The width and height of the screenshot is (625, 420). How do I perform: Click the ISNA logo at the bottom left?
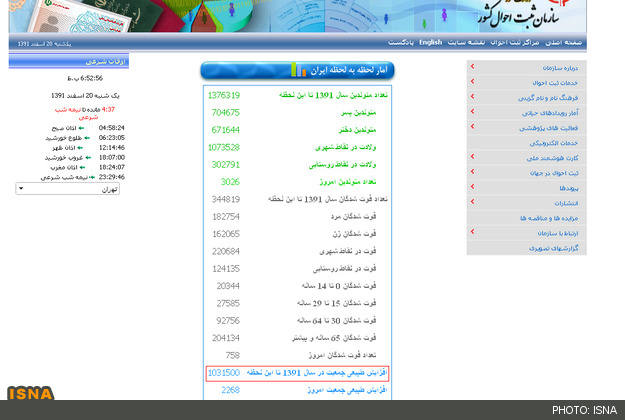[x=30, y=393]
